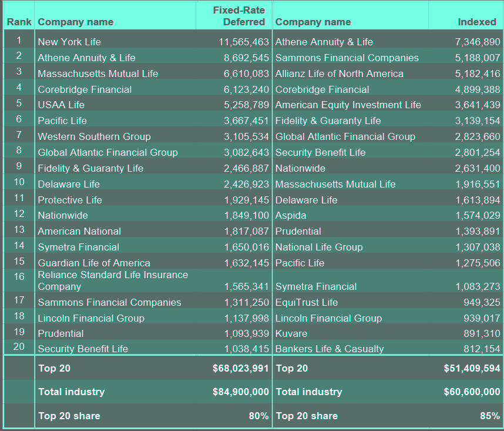Click the 85% Top 20 share value
This screenshot has width=504, height=431.
point(490,416)
